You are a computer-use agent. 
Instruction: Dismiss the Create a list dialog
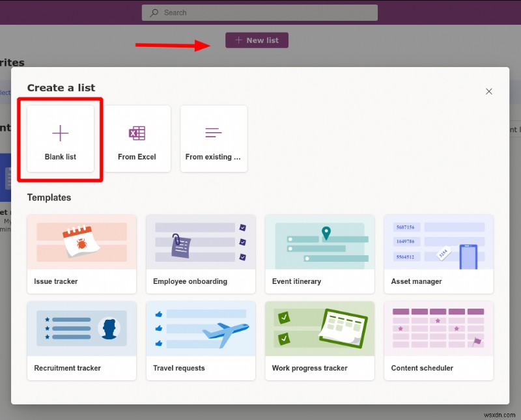click(489, 91)
